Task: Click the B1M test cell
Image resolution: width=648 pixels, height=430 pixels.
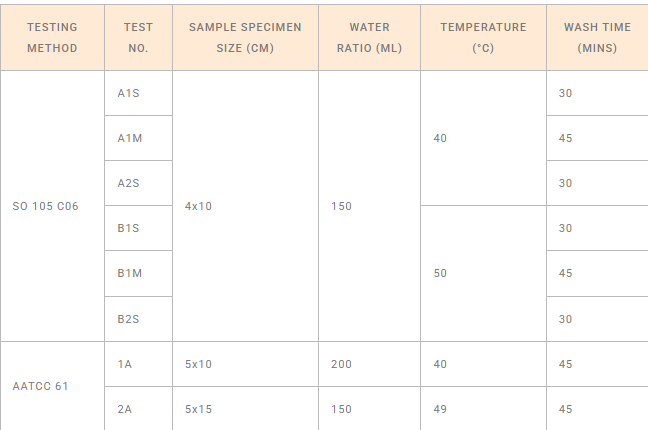Action: point(138,273)
